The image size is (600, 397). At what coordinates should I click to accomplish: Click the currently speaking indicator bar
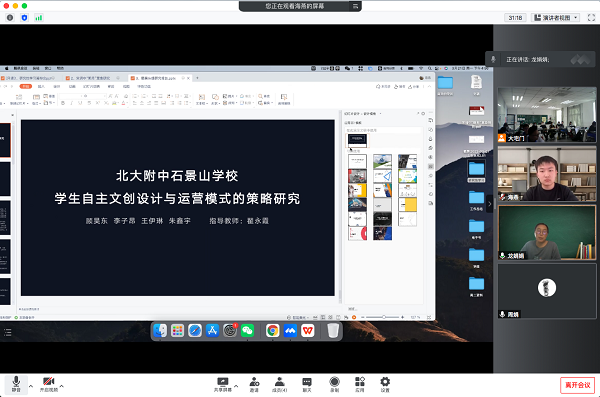[x=540, y=59]
